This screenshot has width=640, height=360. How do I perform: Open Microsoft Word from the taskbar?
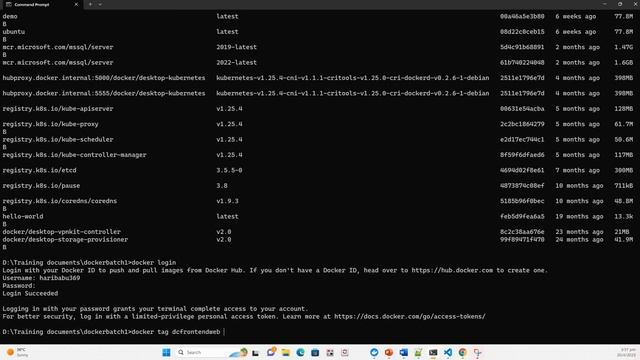click(403, 352)
